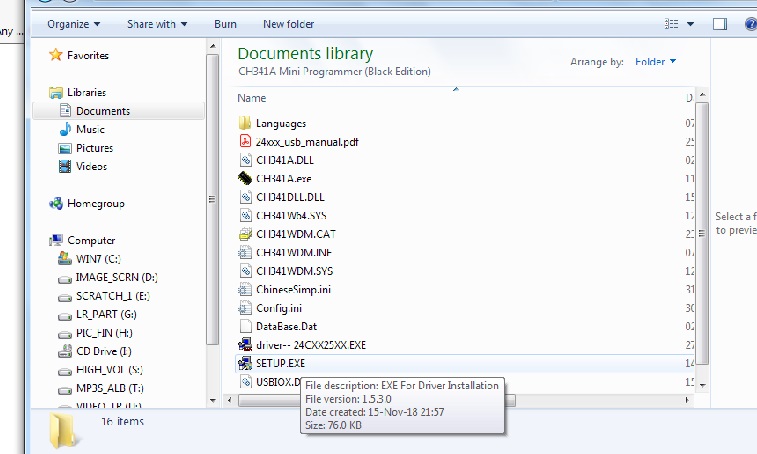
Task: Click the file list scroll down arrow
Action: [702, 385]
